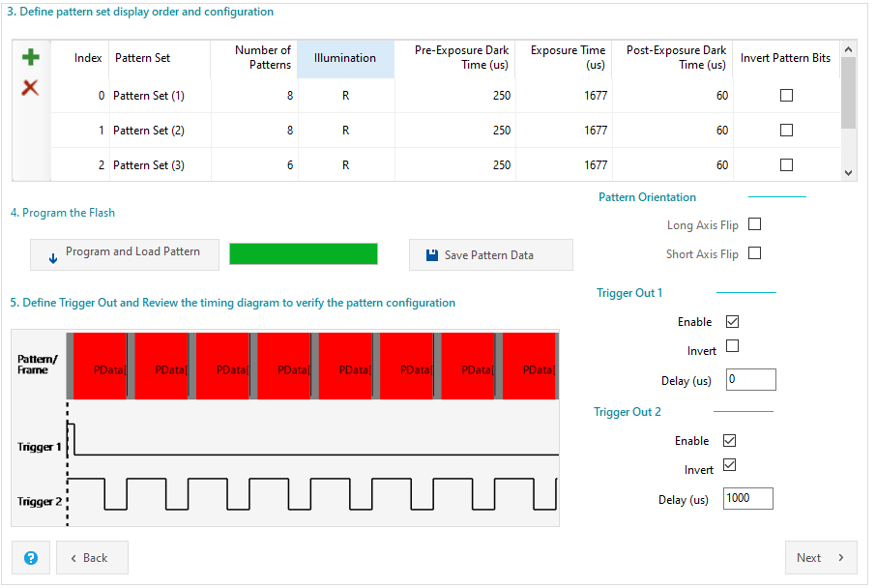
Task: Click Post-Exposure value 60 for Pattern Set (3)
Action: coord(722,164)
